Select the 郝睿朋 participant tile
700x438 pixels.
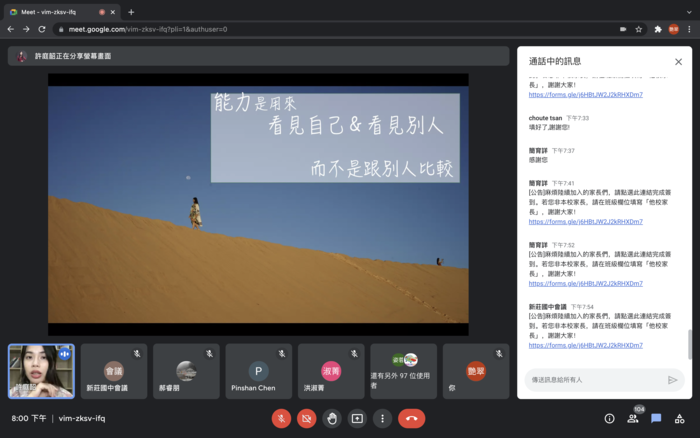click(x=186, y=371)
